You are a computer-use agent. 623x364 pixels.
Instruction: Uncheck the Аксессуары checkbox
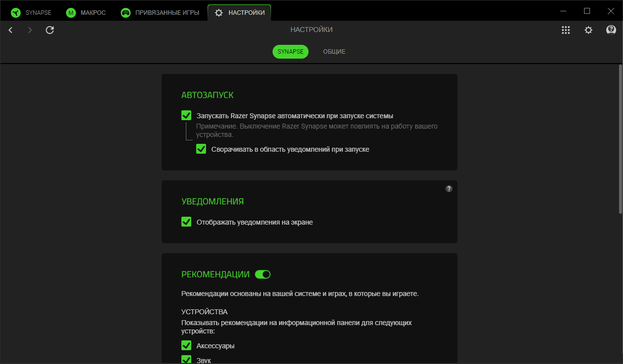[x=186, y=345]
